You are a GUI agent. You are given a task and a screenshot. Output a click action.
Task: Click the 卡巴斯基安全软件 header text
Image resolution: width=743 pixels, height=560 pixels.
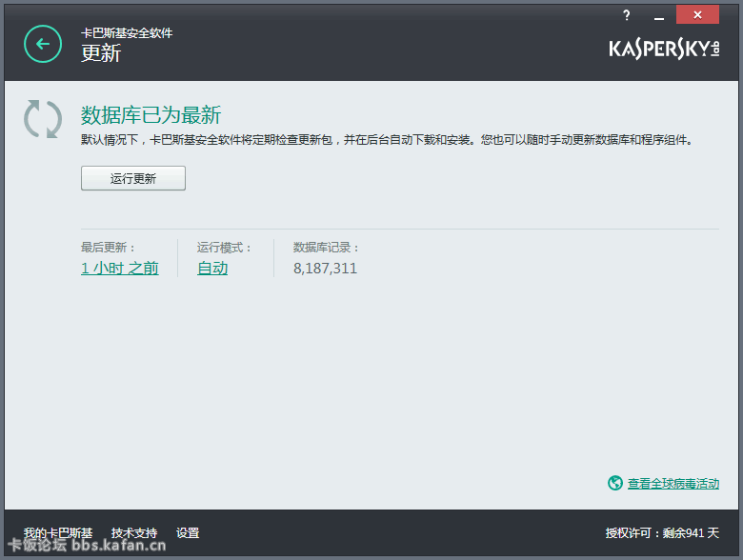tap(127, 32)
